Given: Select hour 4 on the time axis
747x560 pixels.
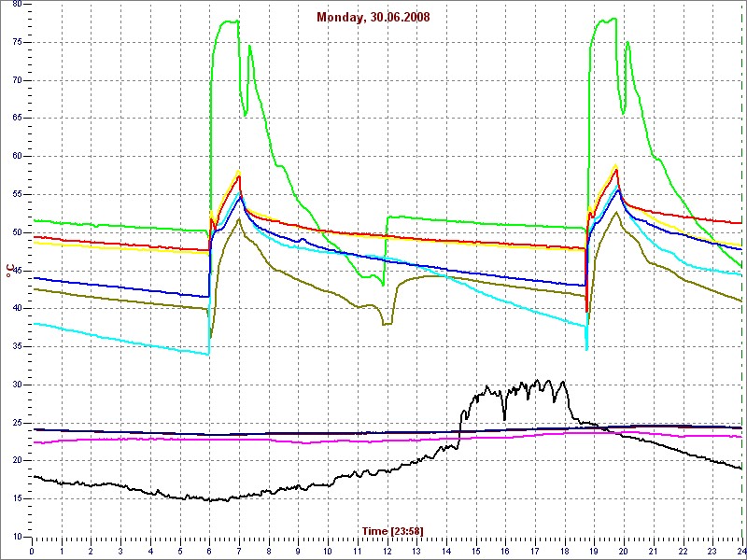Looking at the screenshot, I should coord(150,551).
